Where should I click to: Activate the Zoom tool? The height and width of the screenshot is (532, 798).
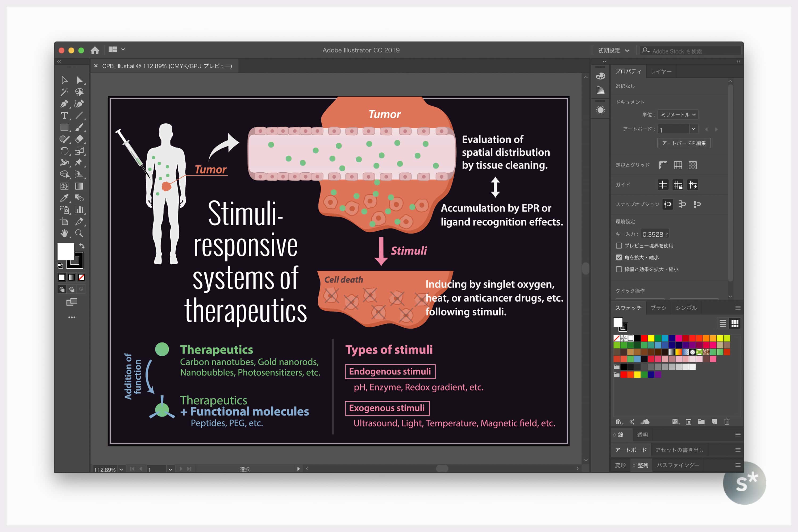(79, 233)
